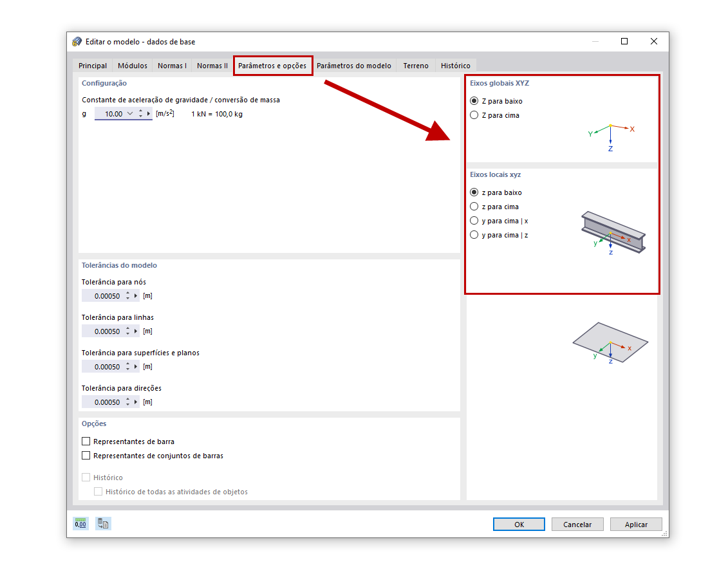Select the Parâmetros e opções tab

tap(272, 66)
